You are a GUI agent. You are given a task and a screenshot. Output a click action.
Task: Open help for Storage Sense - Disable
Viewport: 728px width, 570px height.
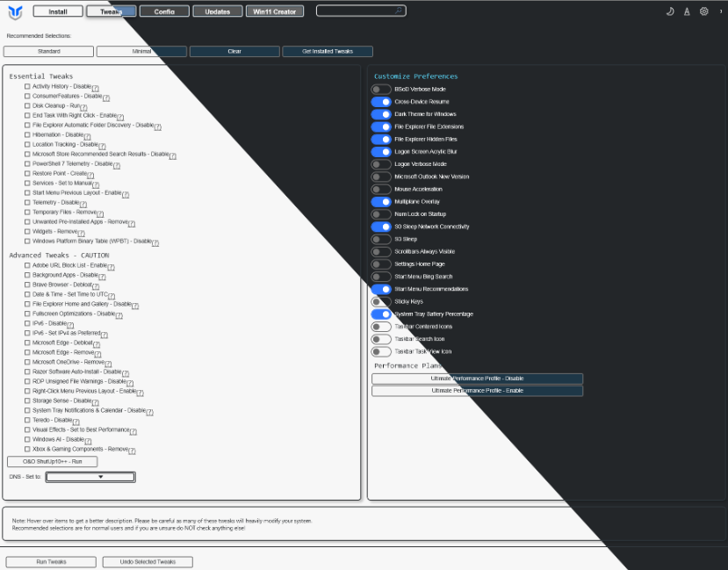point(95,402)
